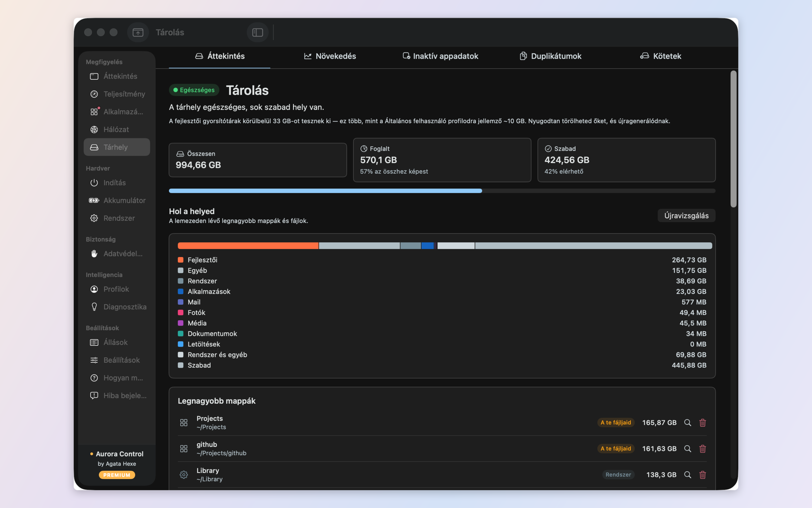Image resolution: width=812 pixels, height=508 pixels.
Task: Switch to the Növekedés tab
Action: [330, 56]
